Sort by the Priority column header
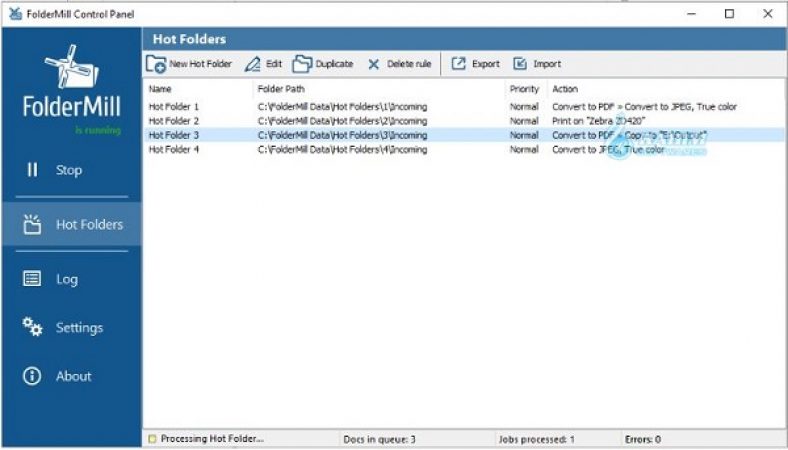 pyautogui.click(x=524, y=89)
